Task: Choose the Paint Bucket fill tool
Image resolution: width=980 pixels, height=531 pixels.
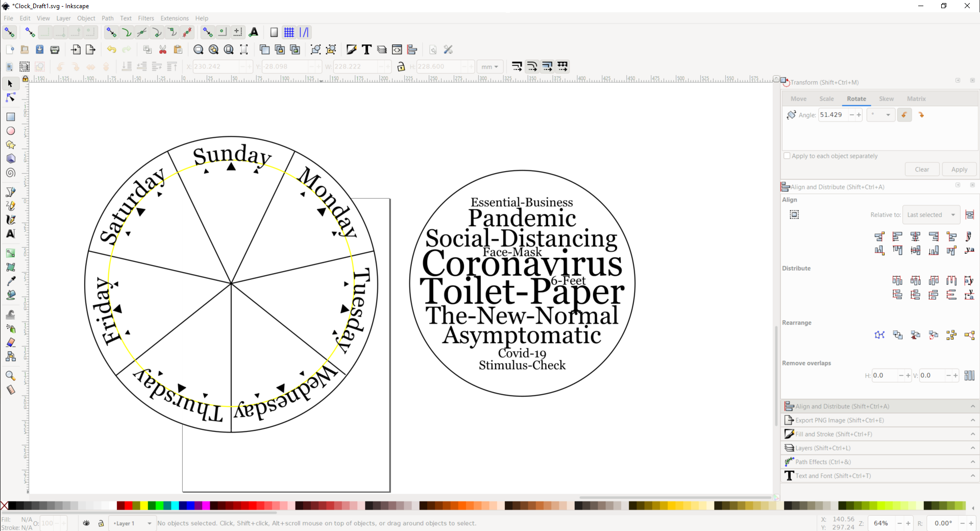Action: pyautogui.click(x=10, y=295)
